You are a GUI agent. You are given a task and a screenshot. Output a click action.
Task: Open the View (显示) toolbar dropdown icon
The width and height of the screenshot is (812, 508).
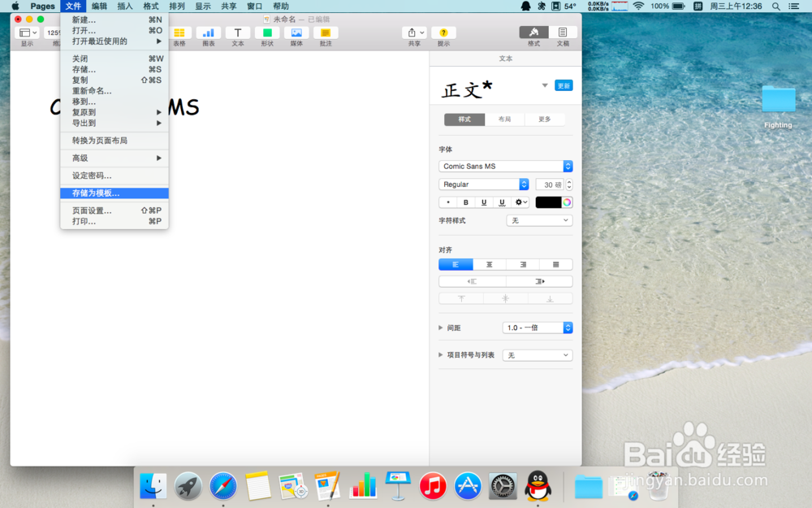tap(27, 33)
